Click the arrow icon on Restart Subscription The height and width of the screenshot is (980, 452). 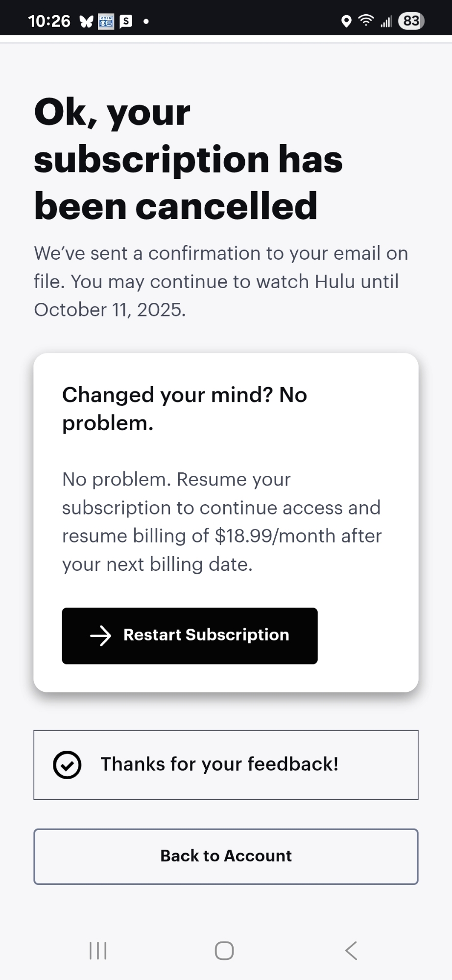point(101,636)
